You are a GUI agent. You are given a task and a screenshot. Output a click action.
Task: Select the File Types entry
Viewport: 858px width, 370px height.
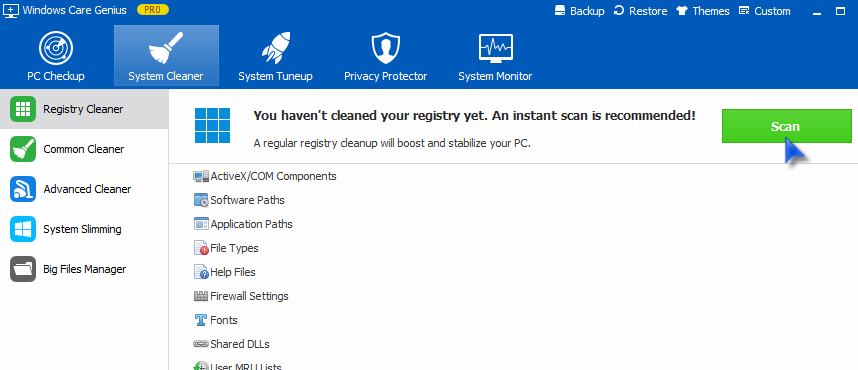226,248
